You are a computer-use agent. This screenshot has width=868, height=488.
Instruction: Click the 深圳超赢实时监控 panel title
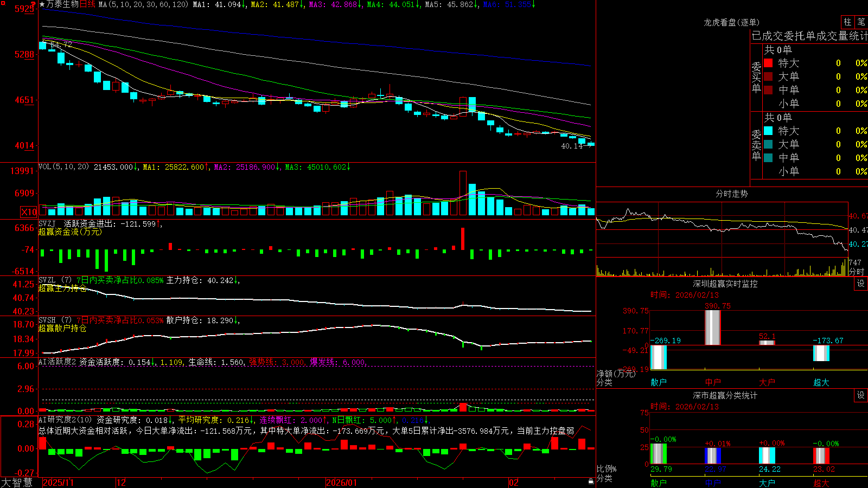[725, 284]
